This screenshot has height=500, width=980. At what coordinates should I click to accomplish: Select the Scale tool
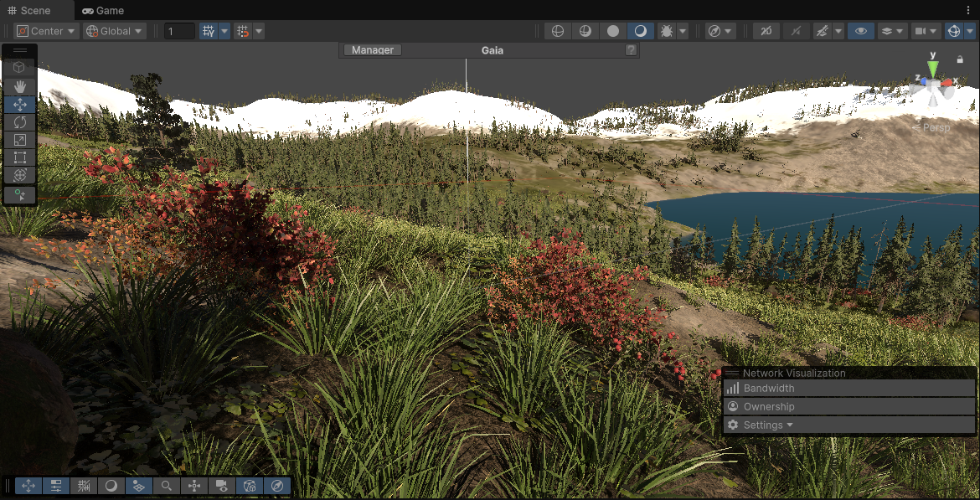tap(19, 140)
